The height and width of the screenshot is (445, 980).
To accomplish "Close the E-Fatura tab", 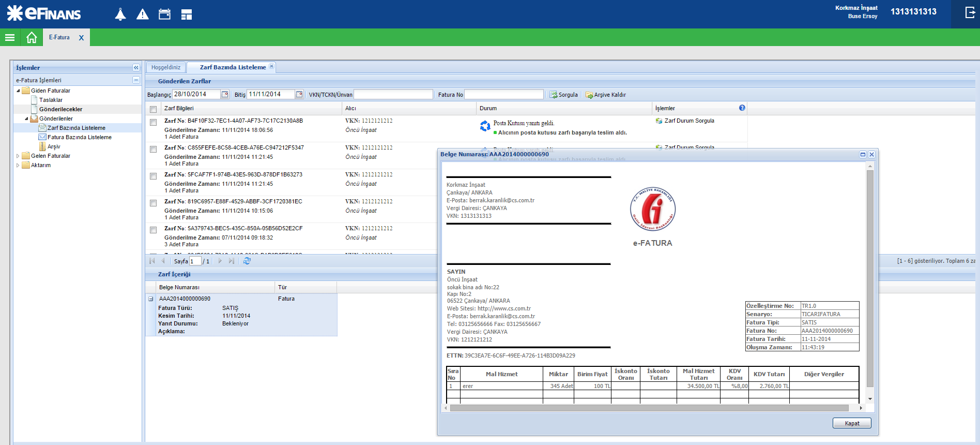I will coord(81,38).
